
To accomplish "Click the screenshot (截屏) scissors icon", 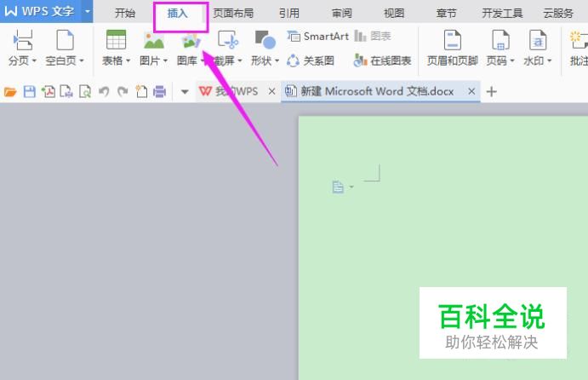I will click(x=228, y=40).
